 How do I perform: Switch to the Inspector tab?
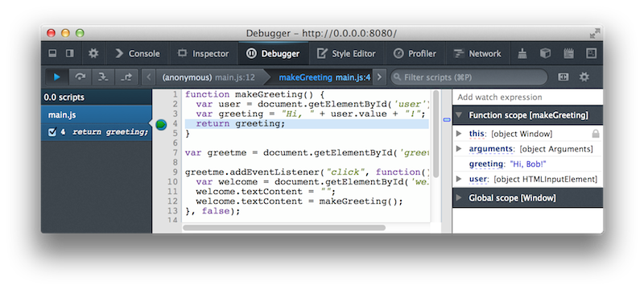[203, 53]
